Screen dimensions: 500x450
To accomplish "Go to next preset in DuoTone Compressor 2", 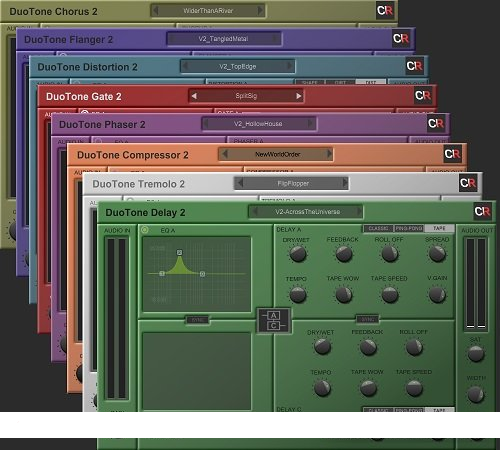I will point(329,154).
